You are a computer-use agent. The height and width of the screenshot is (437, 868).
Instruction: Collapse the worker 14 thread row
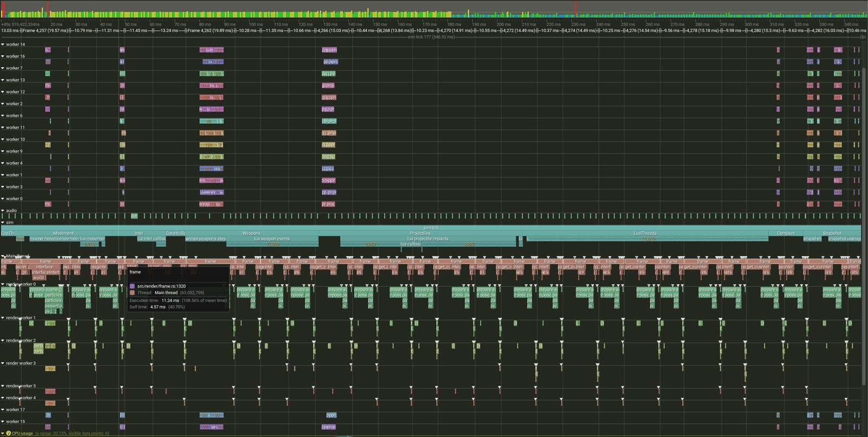(3, 44)
